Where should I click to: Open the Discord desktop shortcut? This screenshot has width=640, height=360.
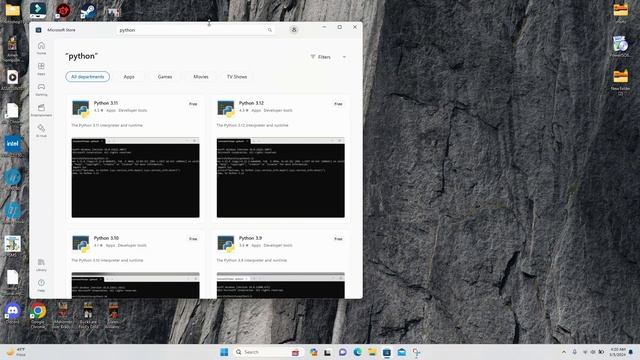13,313
